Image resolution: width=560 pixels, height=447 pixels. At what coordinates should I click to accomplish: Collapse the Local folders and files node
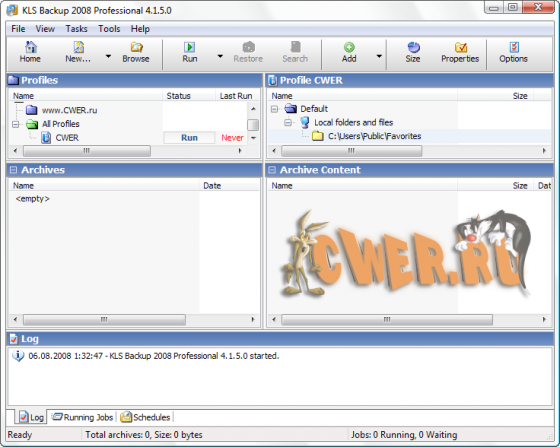288,122
